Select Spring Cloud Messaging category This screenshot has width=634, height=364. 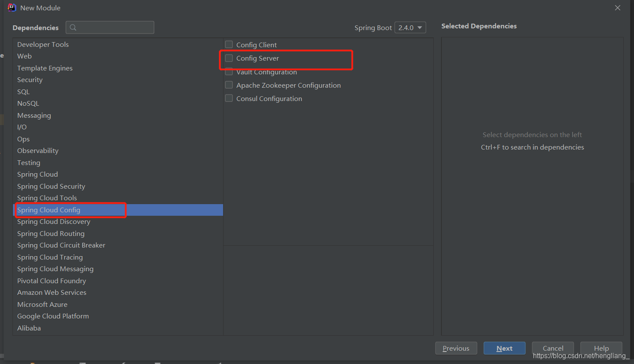(118, 269)
